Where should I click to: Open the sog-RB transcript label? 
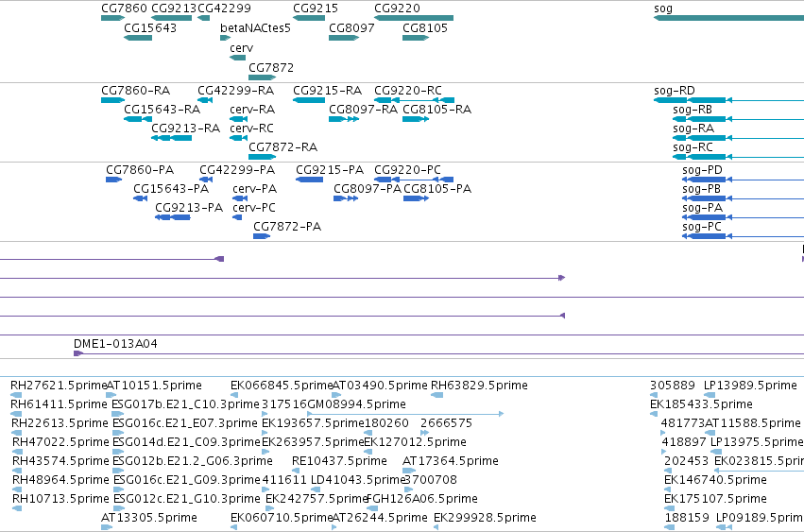pos(693,110)
